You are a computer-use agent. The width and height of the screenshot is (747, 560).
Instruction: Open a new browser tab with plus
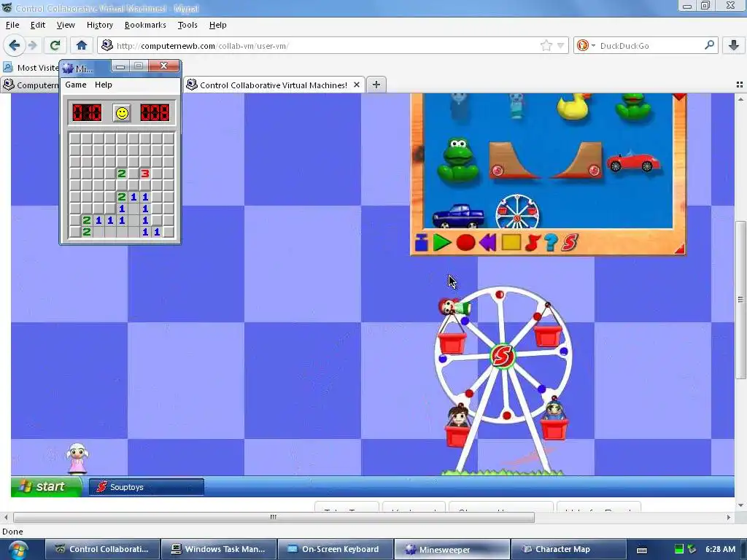pos(376,85)
